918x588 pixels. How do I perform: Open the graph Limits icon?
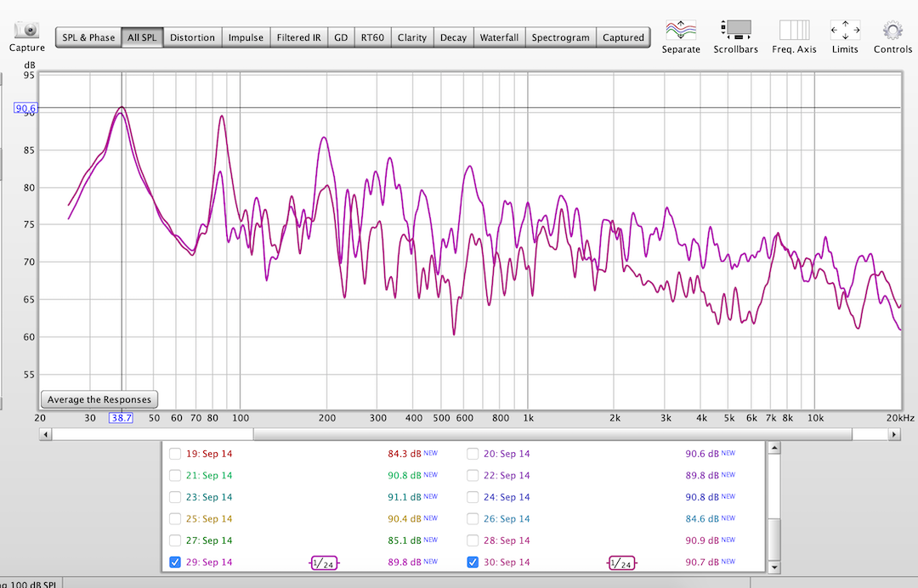[x=845, y=31]
